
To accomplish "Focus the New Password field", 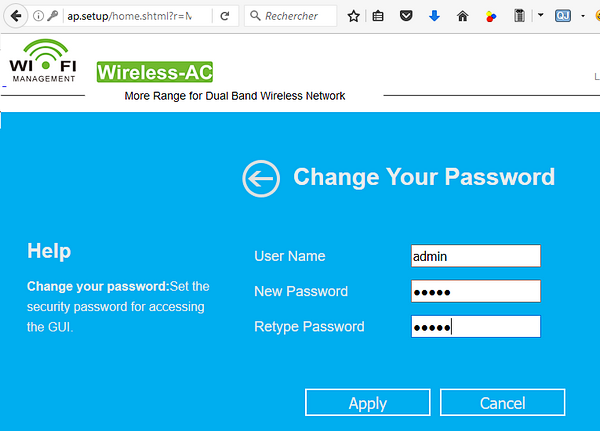I will pyautogui.click(x=476, y=291).
